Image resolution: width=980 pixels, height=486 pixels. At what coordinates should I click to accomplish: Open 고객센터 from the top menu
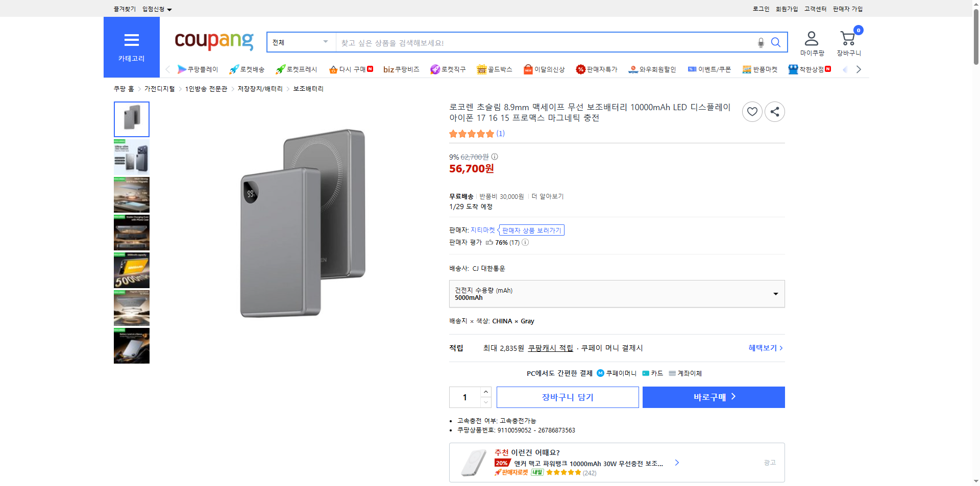click(x=815, y=9)
